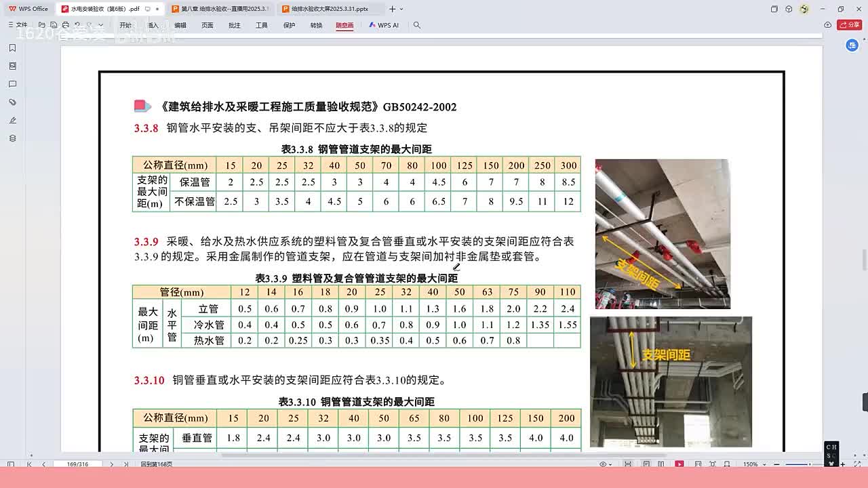Open eye protection mode dropdown
The height and width of the screenshot is (488, 868).
[x=606, y=464]
